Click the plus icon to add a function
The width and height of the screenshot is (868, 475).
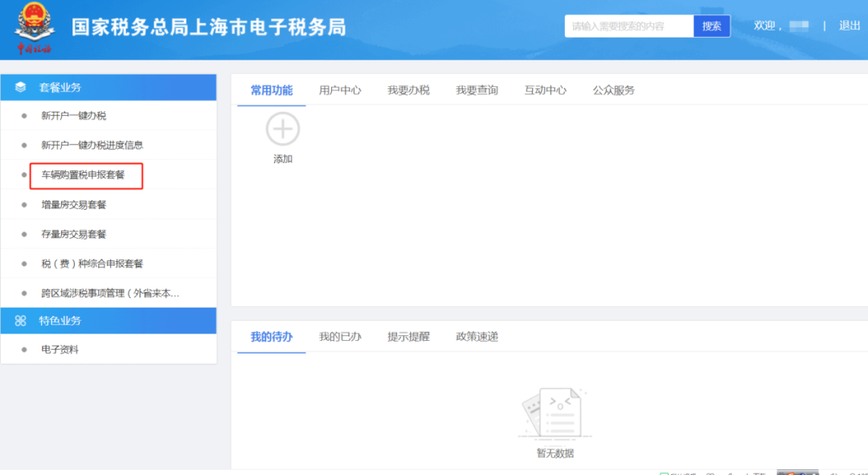point(283,129)
